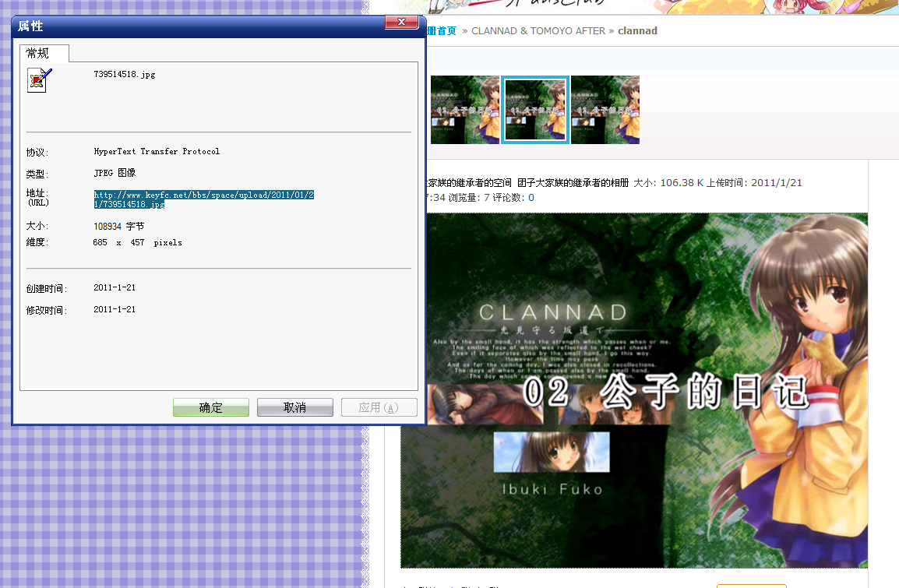This screenshot has width=899, height=588.
Task: Click the highlighted image URL address
Action: 203,199
